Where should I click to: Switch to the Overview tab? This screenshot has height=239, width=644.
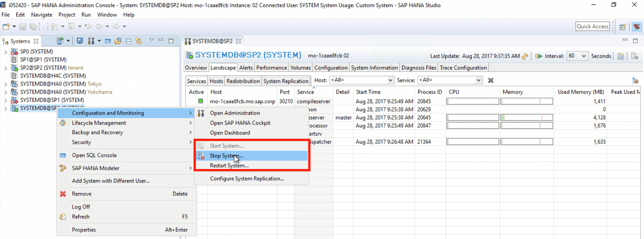(196, 68)
